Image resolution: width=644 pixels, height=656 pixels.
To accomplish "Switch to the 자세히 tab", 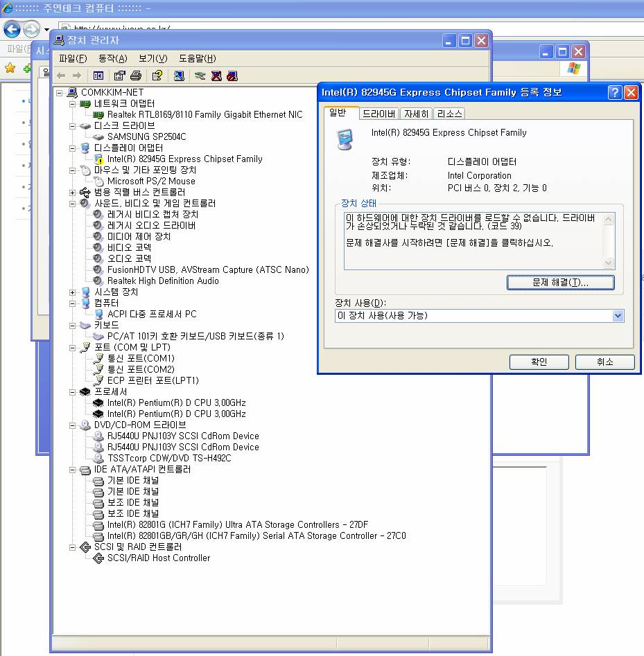I will 416,114.
